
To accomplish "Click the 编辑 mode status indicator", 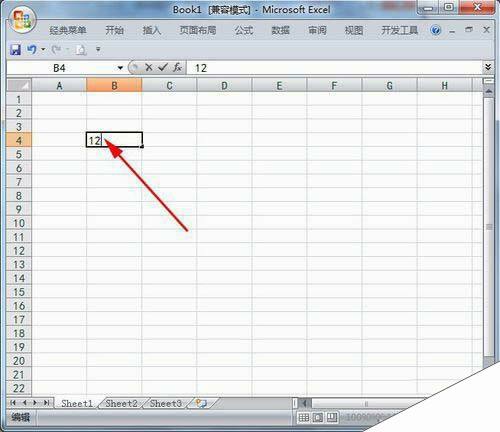I will tap(21, 417).
